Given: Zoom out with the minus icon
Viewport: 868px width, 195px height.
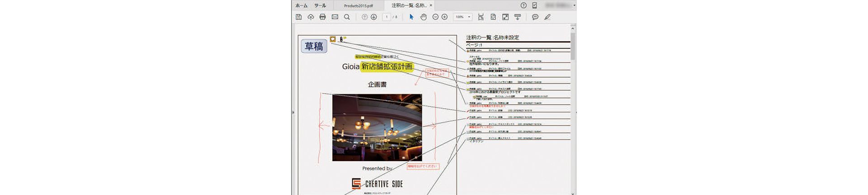Looking at the screenshot, I should coord(435,17).
